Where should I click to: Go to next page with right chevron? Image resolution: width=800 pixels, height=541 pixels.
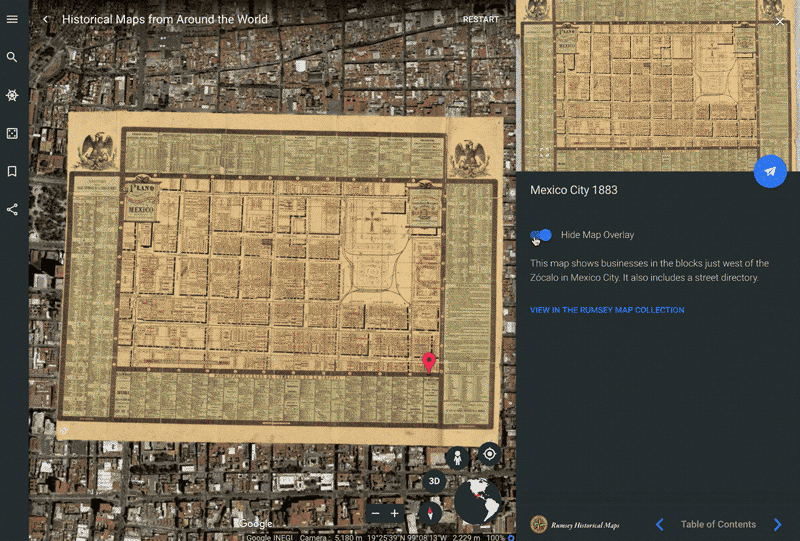coord(778,524)
